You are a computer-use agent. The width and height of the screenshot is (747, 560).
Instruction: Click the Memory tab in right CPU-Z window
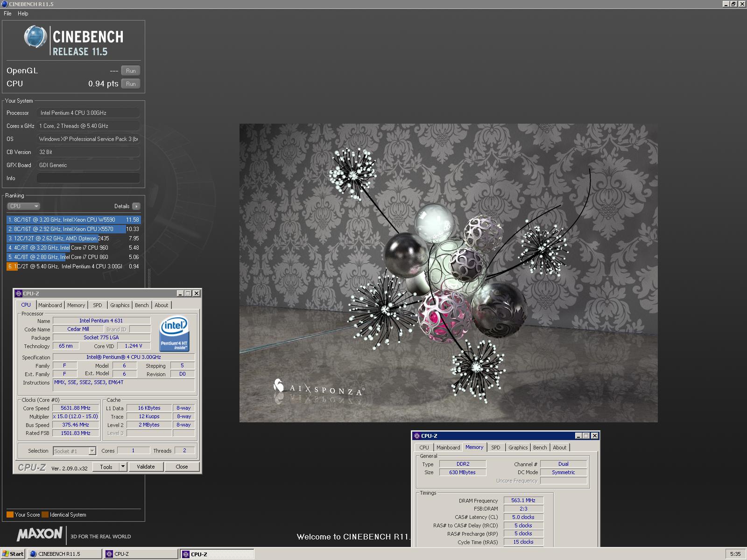pos(474,447)
